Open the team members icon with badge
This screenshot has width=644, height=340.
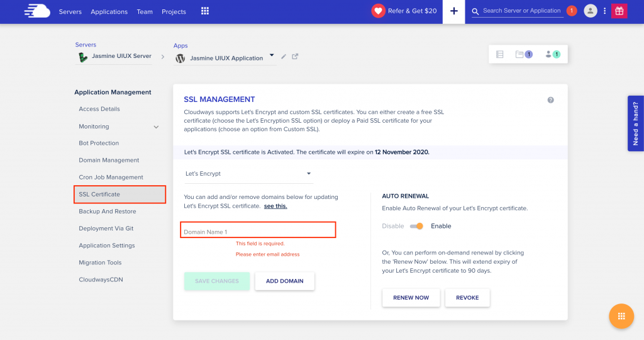pos(552,54)
